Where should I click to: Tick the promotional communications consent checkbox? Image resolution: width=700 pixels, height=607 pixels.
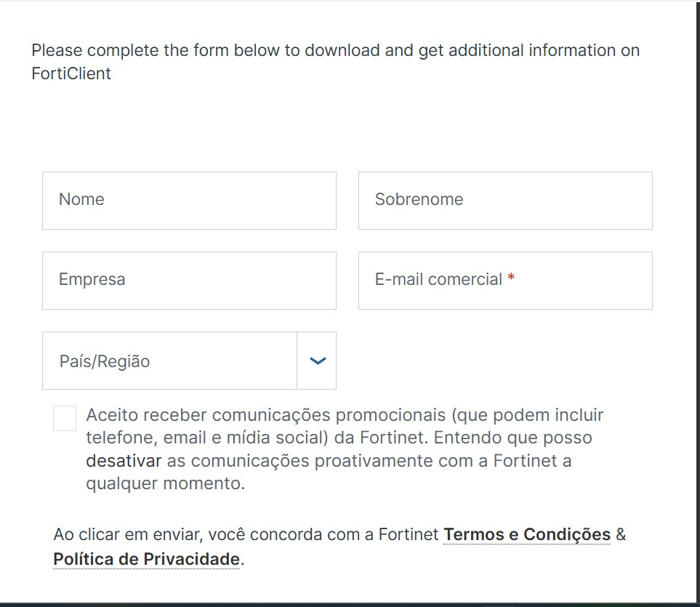click(x=65, y=418)
